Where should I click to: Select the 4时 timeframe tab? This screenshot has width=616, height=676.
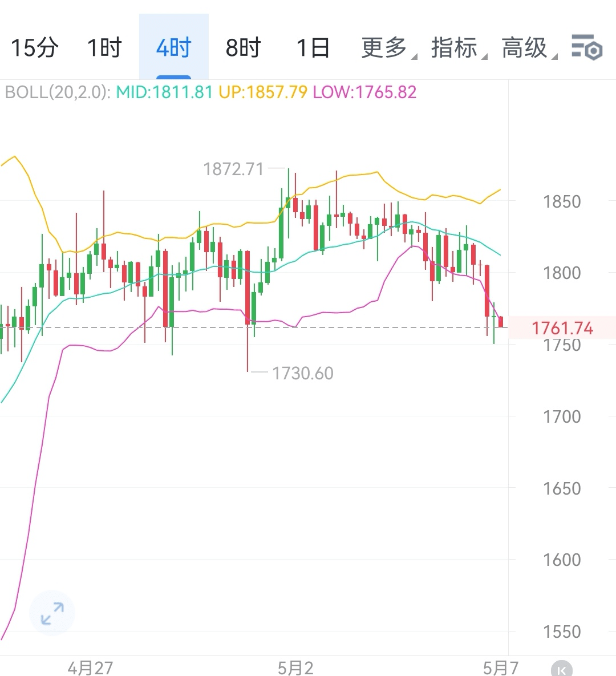[x=174, y=47]
